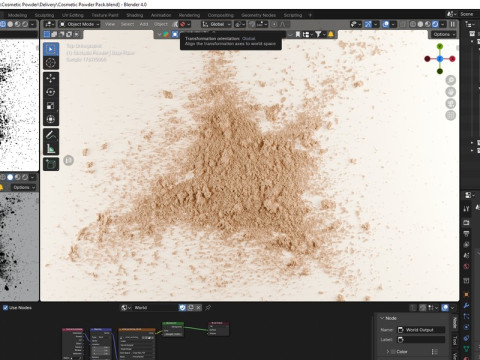This screenshot has height=360, width=480.
Task: Toggle proportional editing circle button
Action: point(274,24)
